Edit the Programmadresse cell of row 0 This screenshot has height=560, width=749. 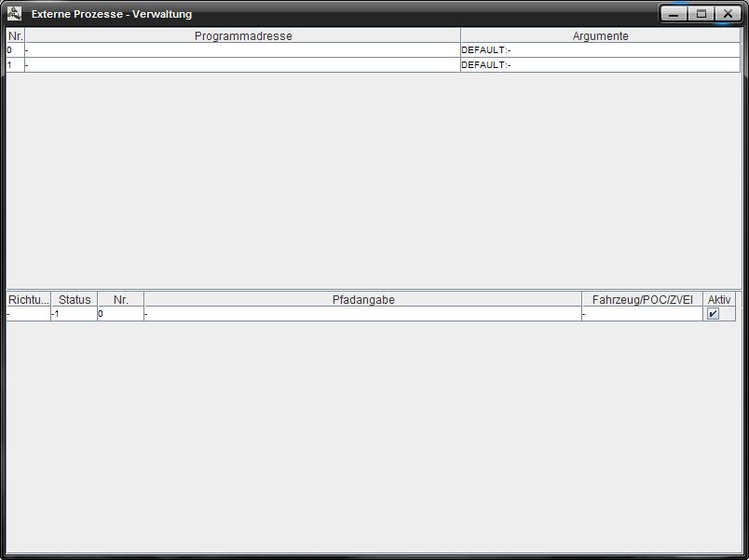(242, 50)
